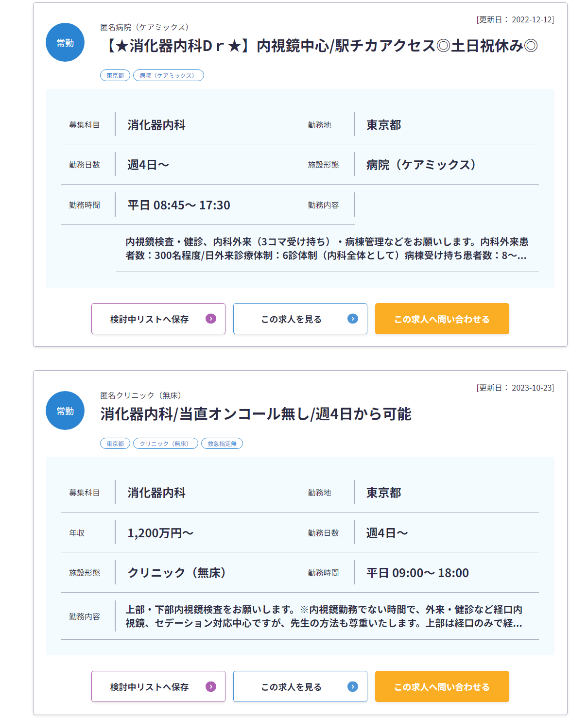Click purple arrow icon in hospital listing's save button
Viewport: 588px width, 718px height.
pos(211,319)
